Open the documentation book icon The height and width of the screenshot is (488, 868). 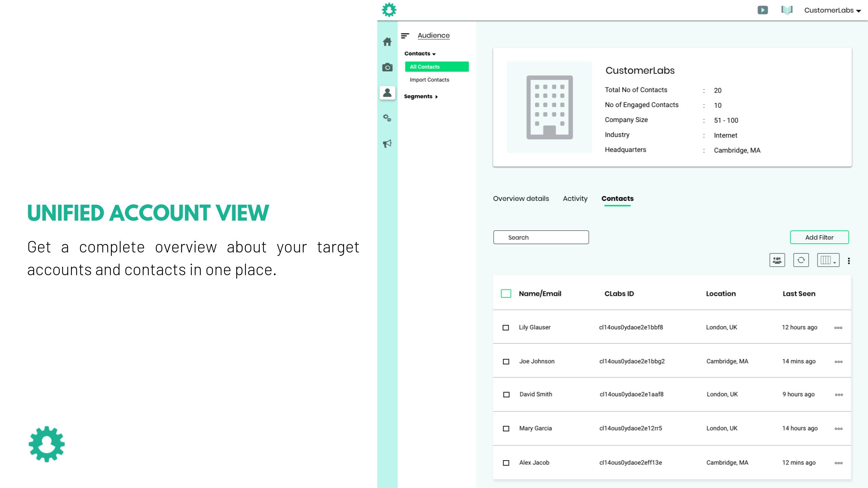(787, 10)
